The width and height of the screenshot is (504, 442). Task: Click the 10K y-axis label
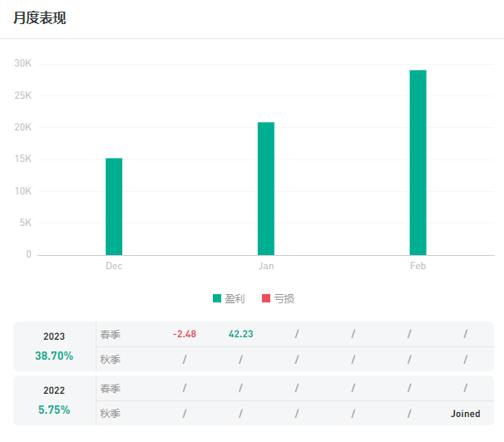coord(22,191)
